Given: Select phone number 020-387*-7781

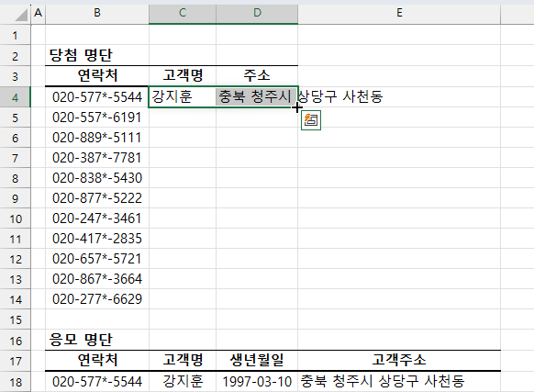Looking at the screenshot, I should click(97, 158).
